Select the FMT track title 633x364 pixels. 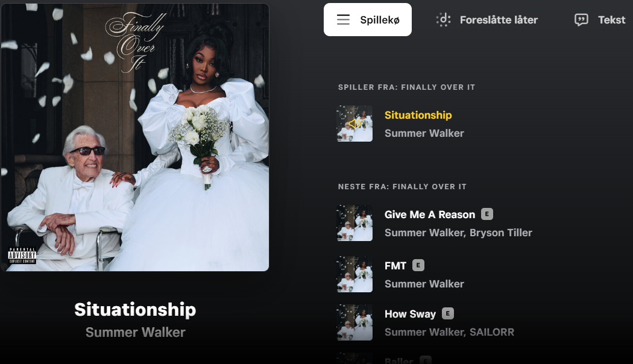click(395, 266)
